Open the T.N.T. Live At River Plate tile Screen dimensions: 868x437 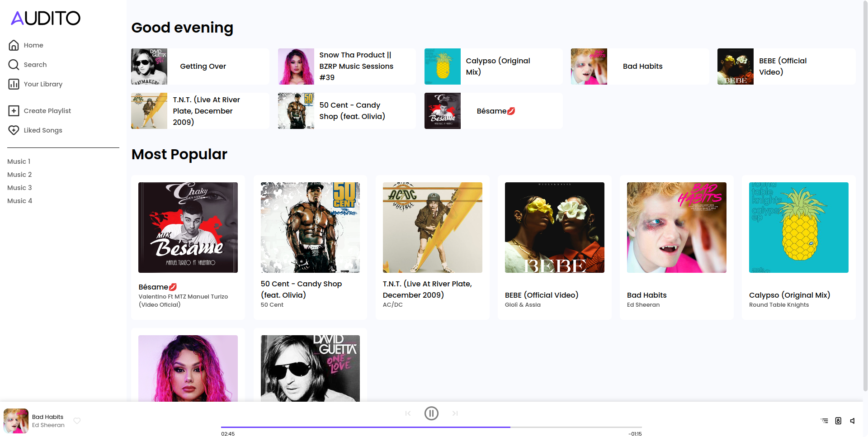[x=200, y=111]
